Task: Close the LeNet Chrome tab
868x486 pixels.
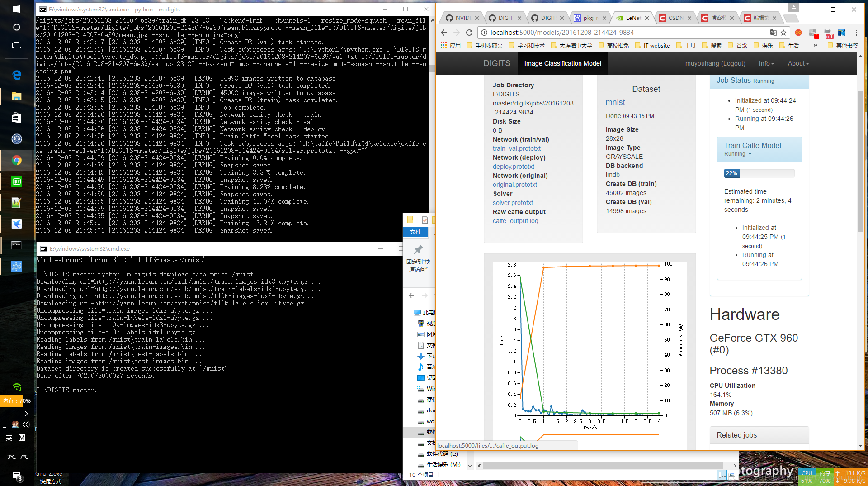Action: click(x=647, y=18)
